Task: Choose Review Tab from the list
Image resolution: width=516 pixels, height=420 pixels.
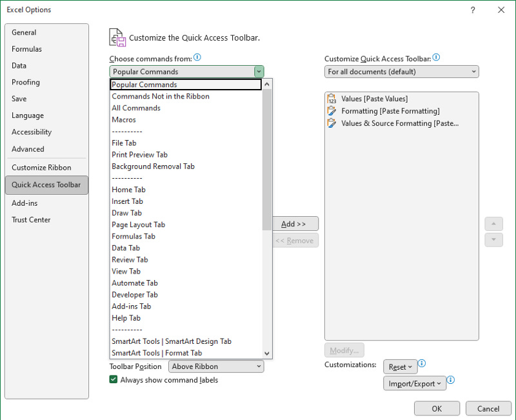Action: pos(186,260)
